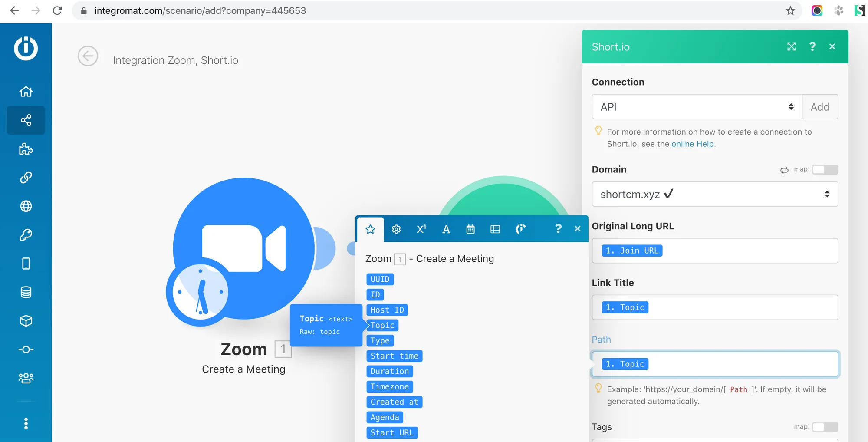Bookmark this page with the star

tap(790, 10)
